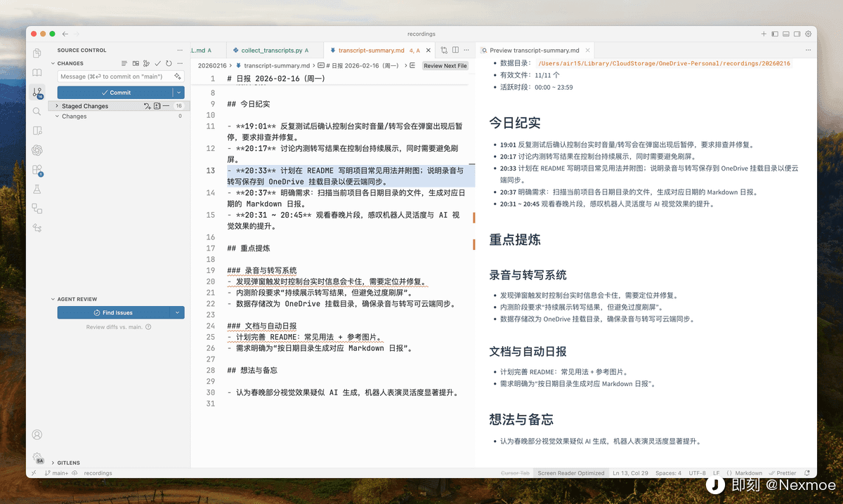Click the sparkle icon to generate commit message

[178, 77]
